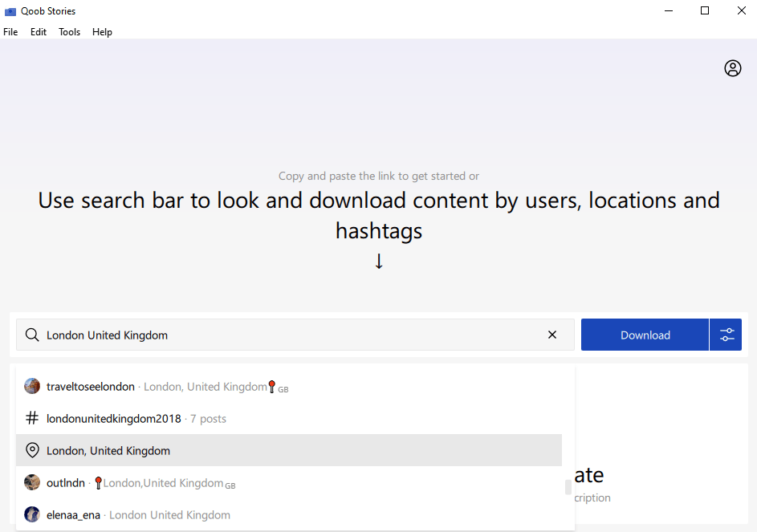
Task: Close the Qoob Stories window
Action: click(x=742, y=10)
